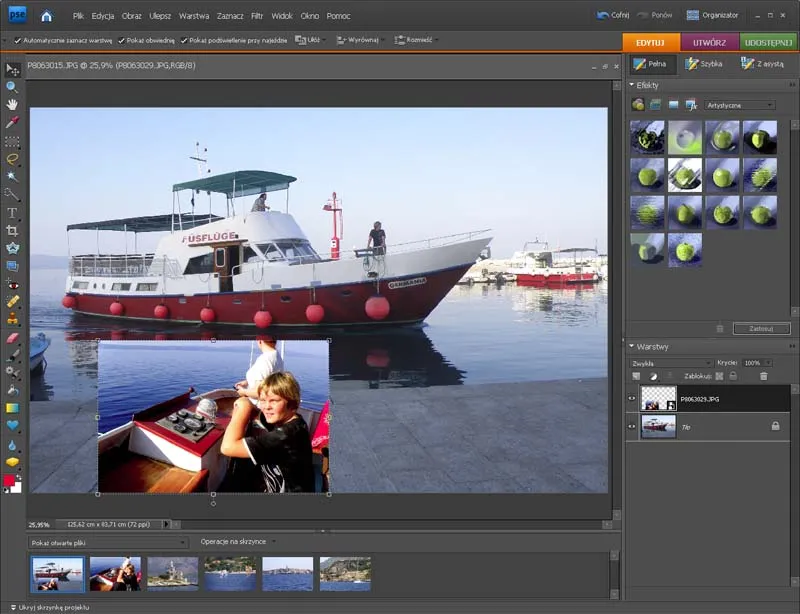800x614 pixels.
Task: Click the Home icon next to pse logo
Action: (x=46, y=16)
